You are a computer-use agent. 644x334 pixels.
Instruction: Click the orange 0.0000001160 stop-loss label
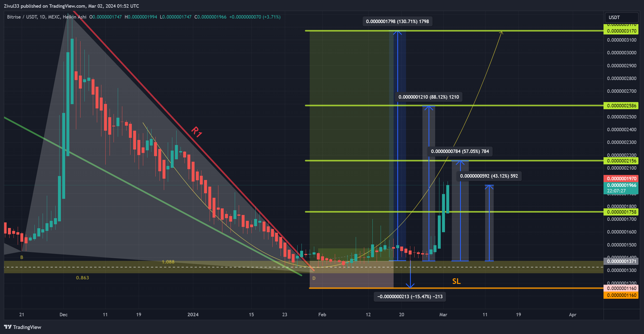(621, 295)
